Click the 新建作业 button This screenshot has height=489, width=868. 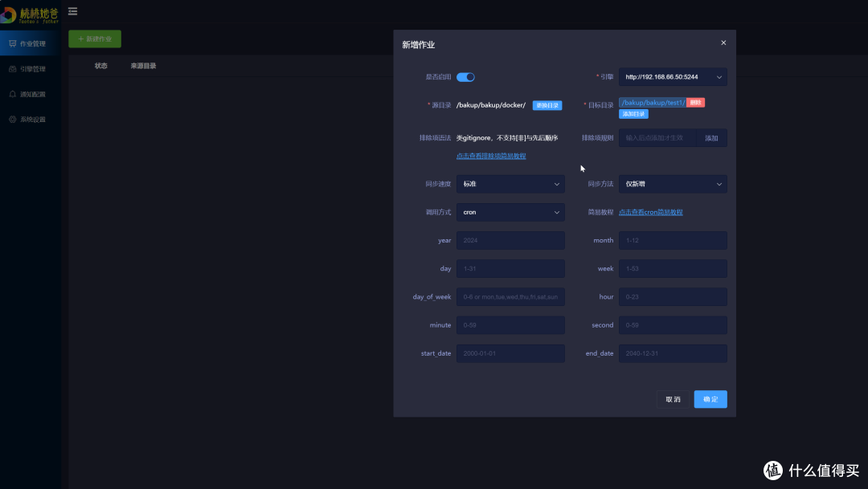tap(95, 39)
